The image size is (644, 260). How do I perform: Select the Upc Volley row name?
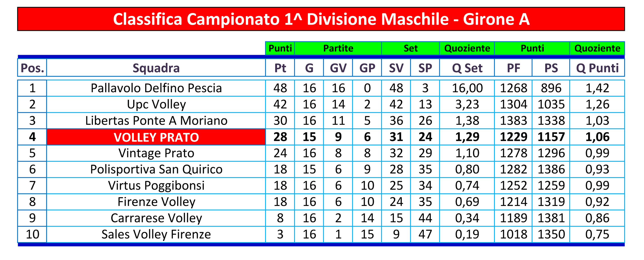(x=156, y=105)
